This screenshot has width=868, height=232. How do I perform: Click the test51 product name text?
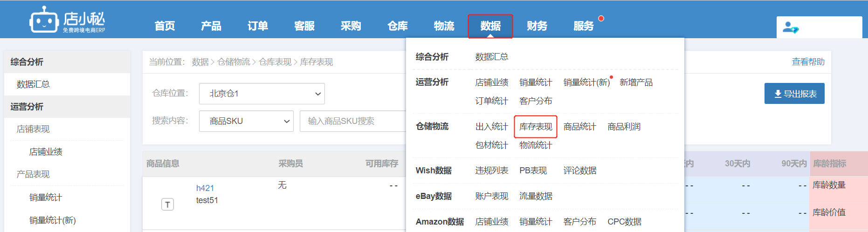click(207, 200)
